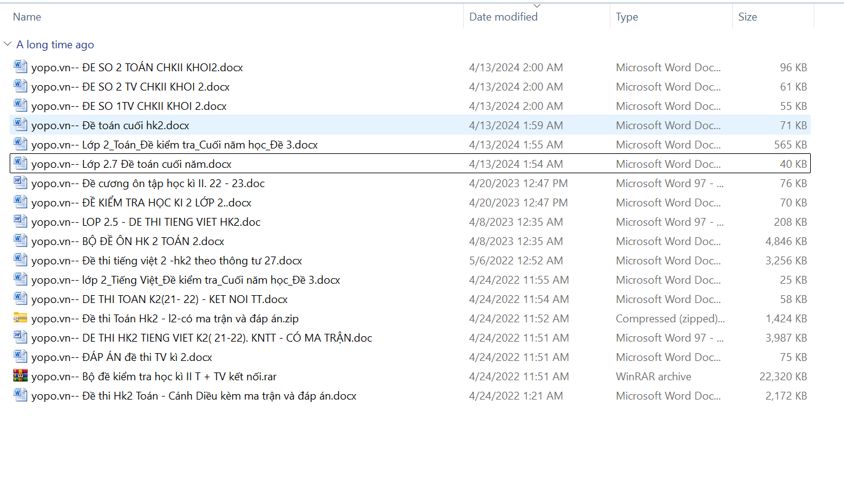The height and width of the screenshot is (504, 844).
Task: Select file Lớp 2.7 Đề toán cuối năm.docx
Action: tap(131, 164)
